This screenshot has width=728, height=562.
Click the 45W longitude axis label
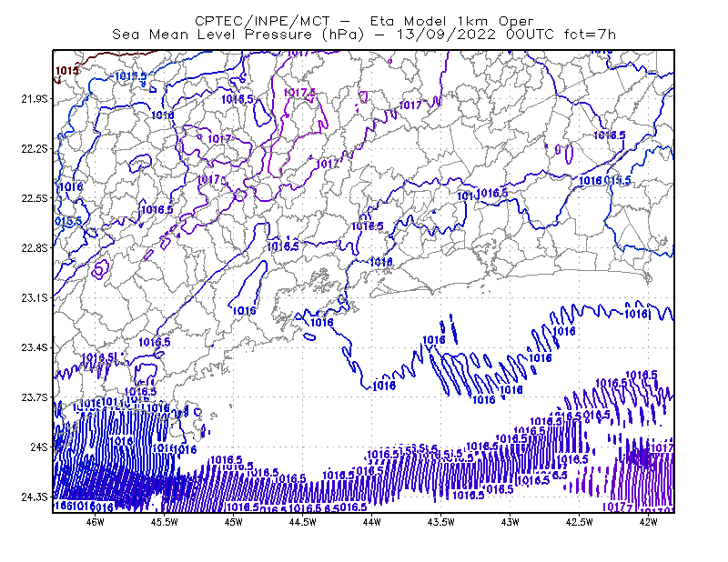coord(234,522)
